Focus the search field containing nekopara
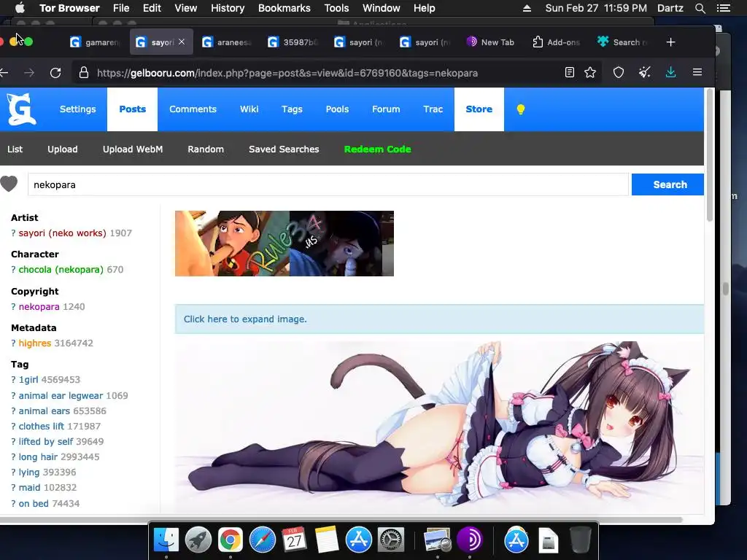 (x=328, y=184)
